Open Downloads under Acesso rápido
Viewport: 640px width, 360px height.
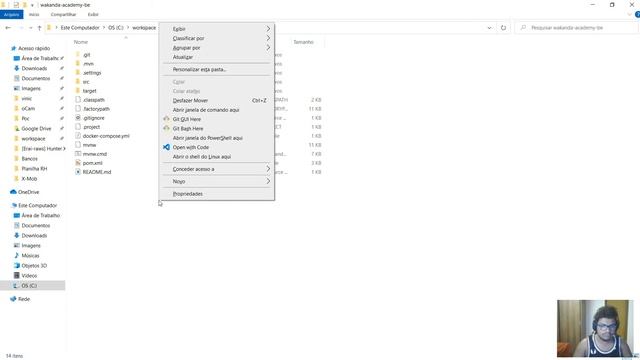coord(34,69)
